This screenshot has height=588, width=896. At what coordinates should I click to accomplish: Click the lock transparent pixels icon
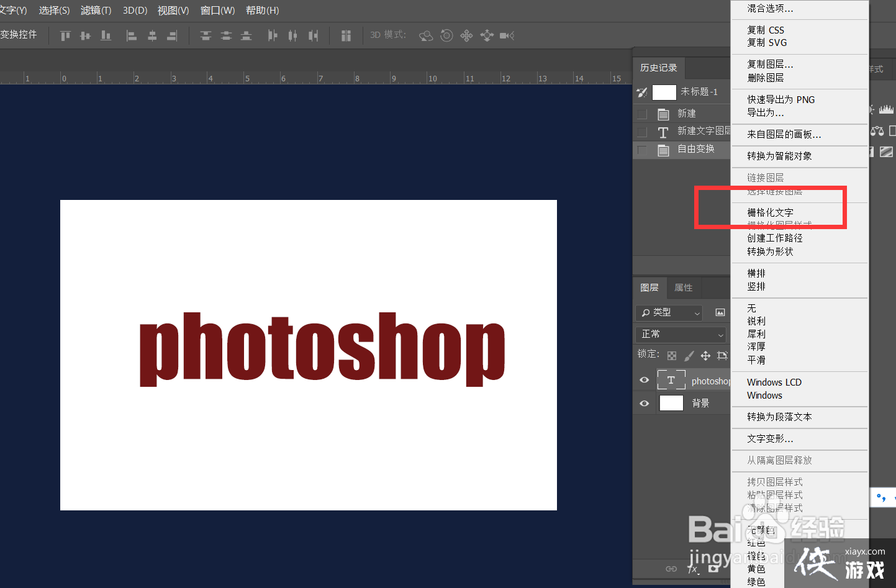point(672,356)
